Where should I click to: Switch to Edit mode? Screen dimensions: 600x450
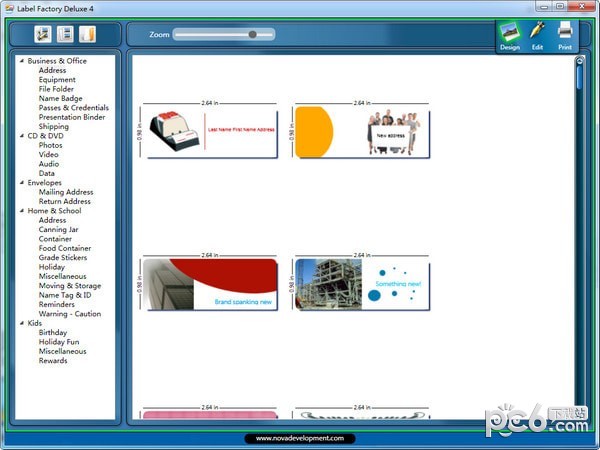537,36
